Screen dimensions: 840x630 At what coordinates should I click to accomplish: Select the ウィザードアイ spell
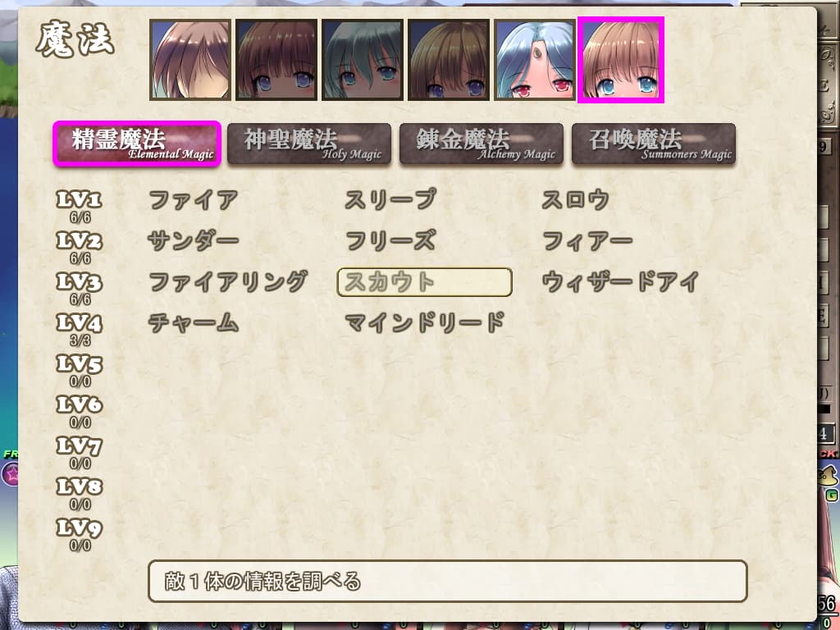[620, 282]
